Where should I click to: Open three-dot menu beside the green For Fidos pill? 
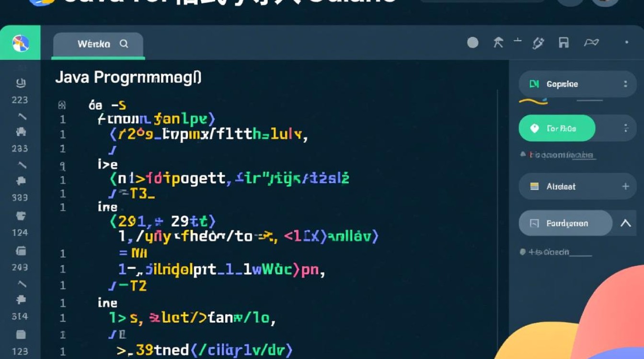[x=625, y=128]
